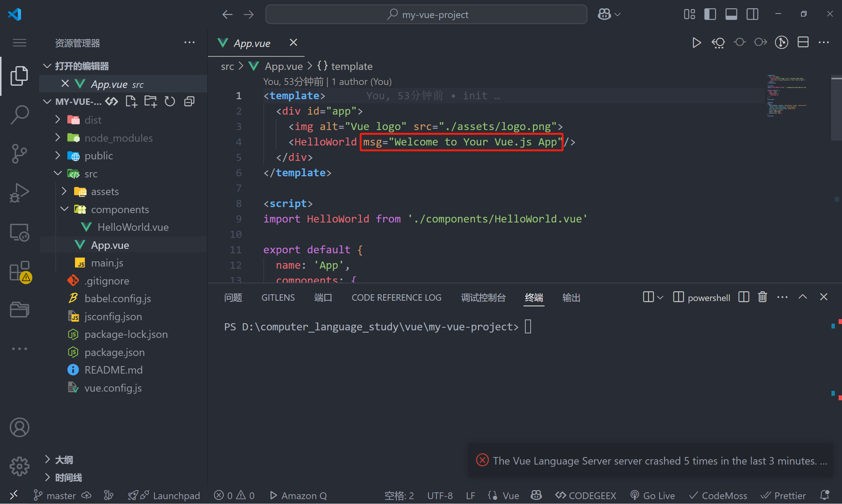
Task: Open the Run and Debug view
Action: (x=19, y=193)
